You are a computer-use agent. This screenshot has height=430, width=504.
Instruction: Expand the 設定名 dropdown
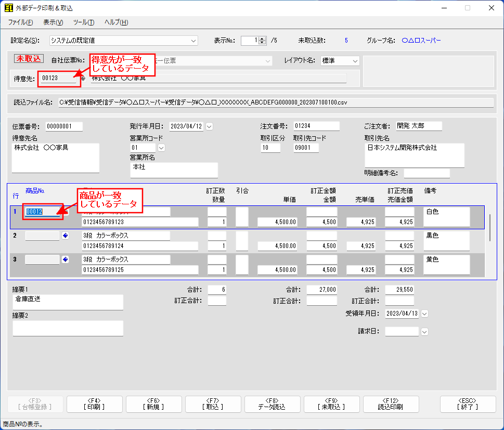[193, 41]
